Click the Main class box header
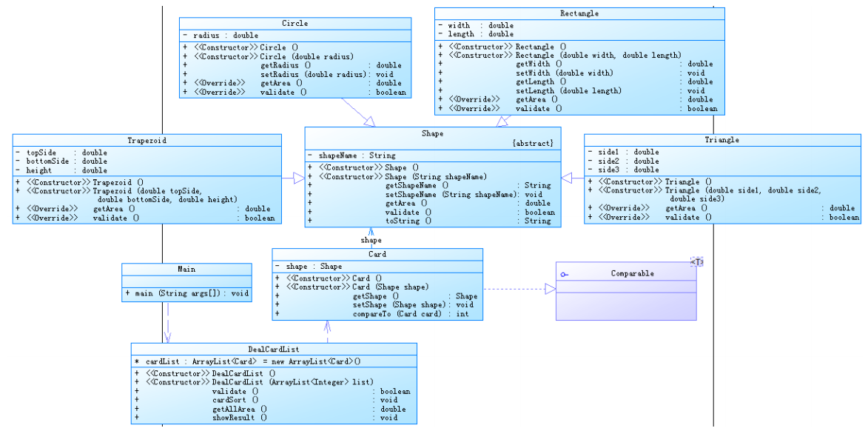The height and width of the screenshot is (431, 868). [x=186, y=270]
